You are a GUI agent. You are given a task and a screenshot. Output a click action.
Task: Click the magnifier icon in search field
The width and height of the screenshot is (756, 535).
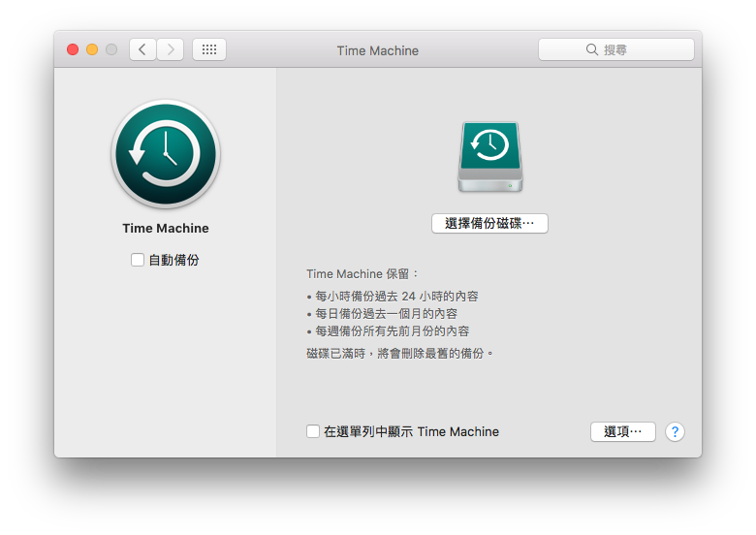tap(592, 49)
